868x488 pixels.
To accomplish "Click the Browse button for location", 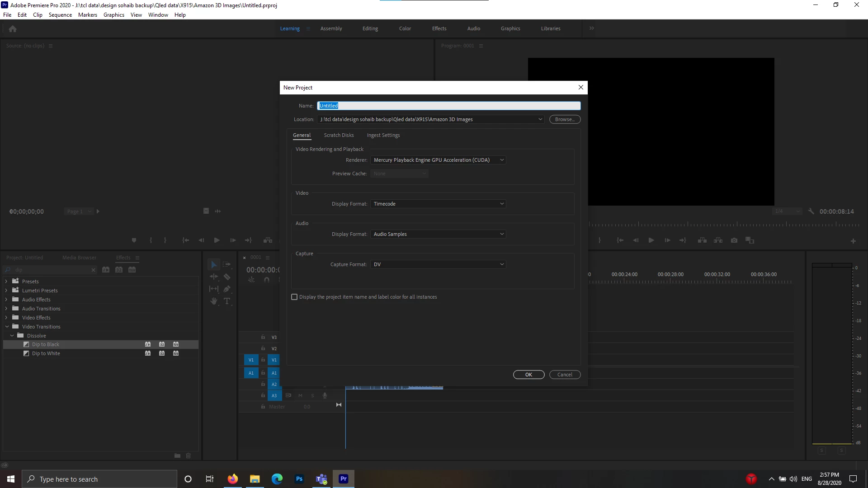I will 565,119.
